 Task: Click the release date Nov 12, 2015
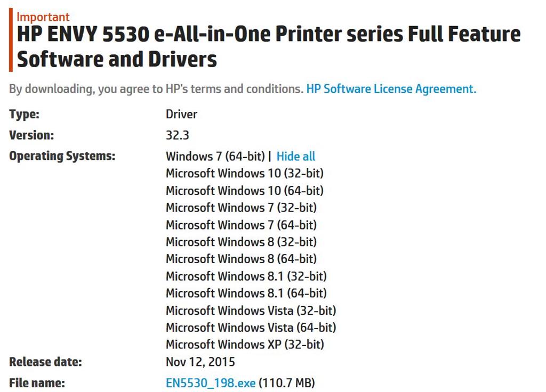[200, 362]
